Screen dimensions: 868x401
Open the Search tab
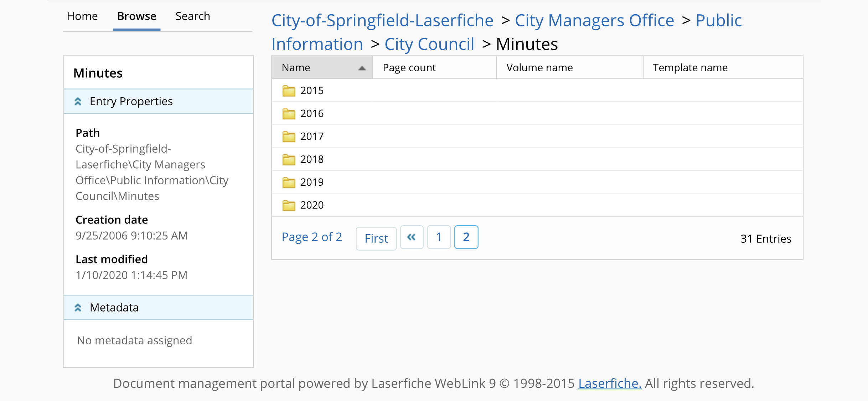[x=192, y=16]
